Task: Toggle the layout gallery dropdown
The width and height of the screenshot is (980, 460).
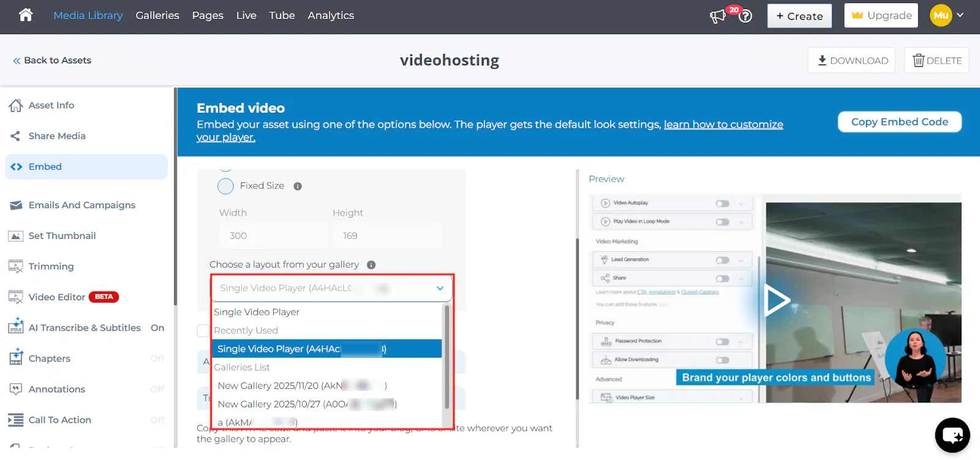Action: click(x=331, y=288)
